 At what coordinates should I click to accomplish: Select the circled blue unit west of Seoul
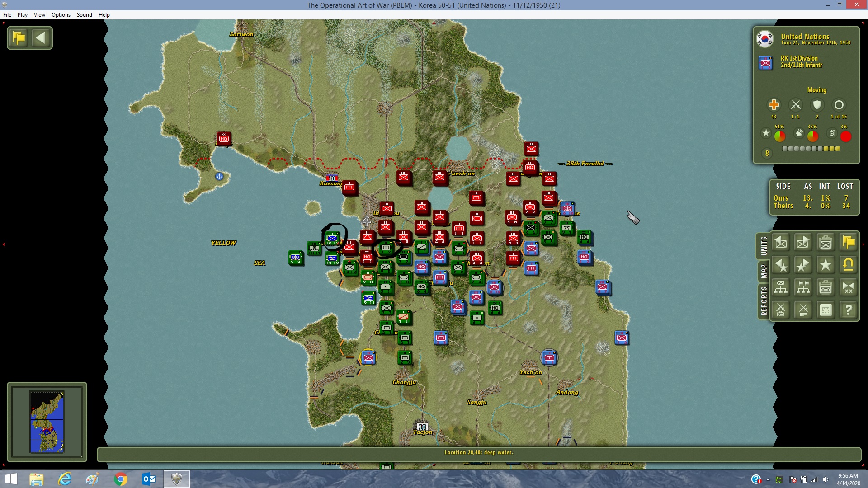tap(332, 238)
